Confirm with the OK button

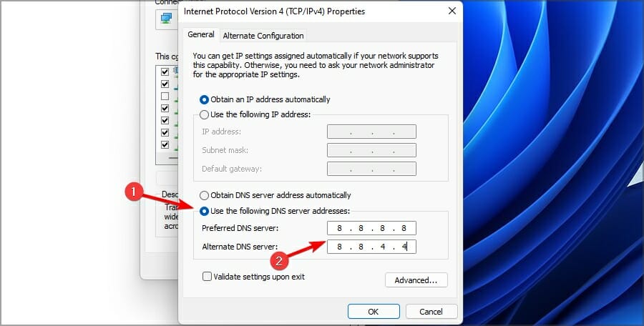(x=374, y=312)
